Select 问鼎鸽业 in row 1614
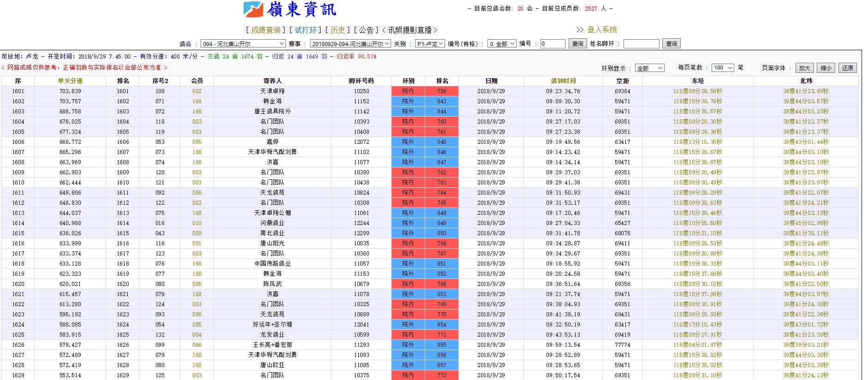 click(x=273, y=223)
